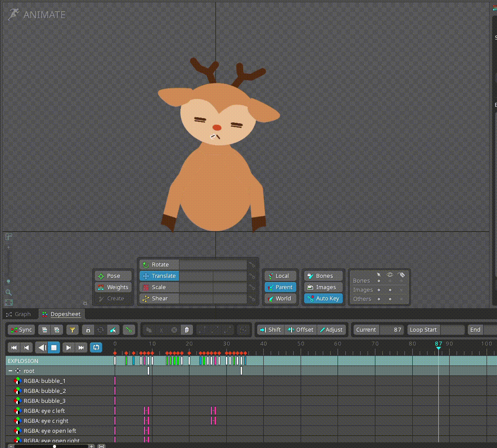Click the collapse-all tracks icon
497x448 pixels.
pos(45,329)
